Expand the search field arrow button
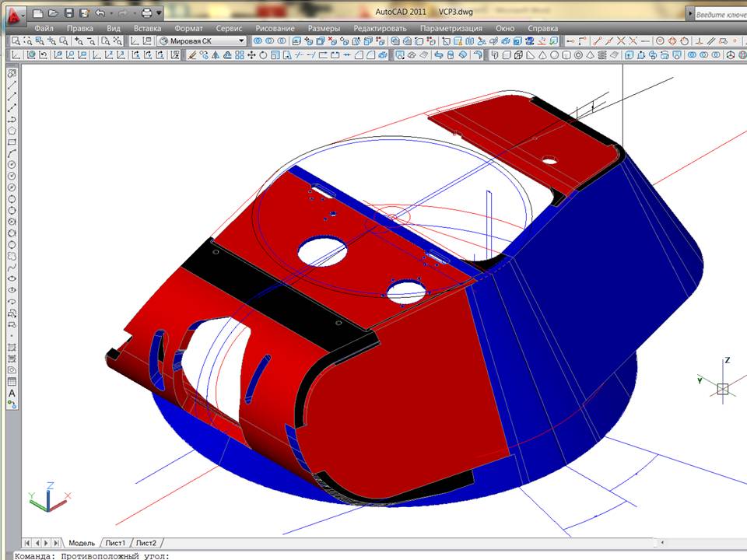 pos(690,14)
